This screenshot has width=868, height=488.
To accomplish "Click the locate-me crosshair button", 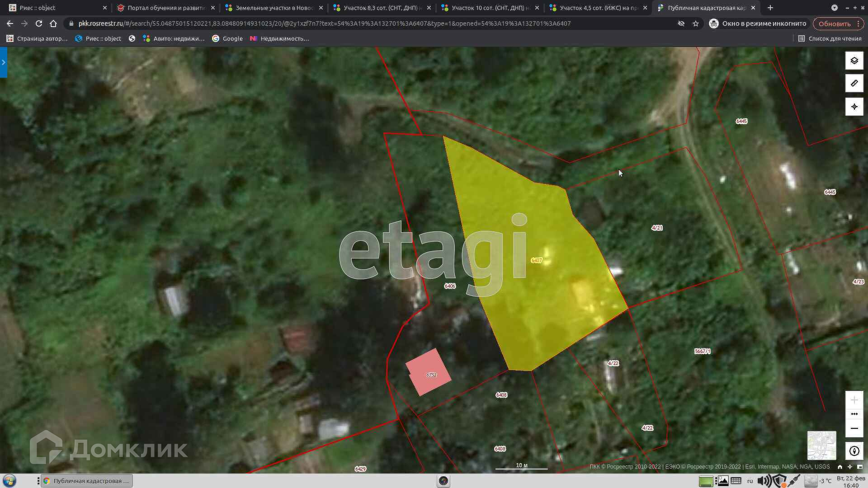I will point(854,107).
